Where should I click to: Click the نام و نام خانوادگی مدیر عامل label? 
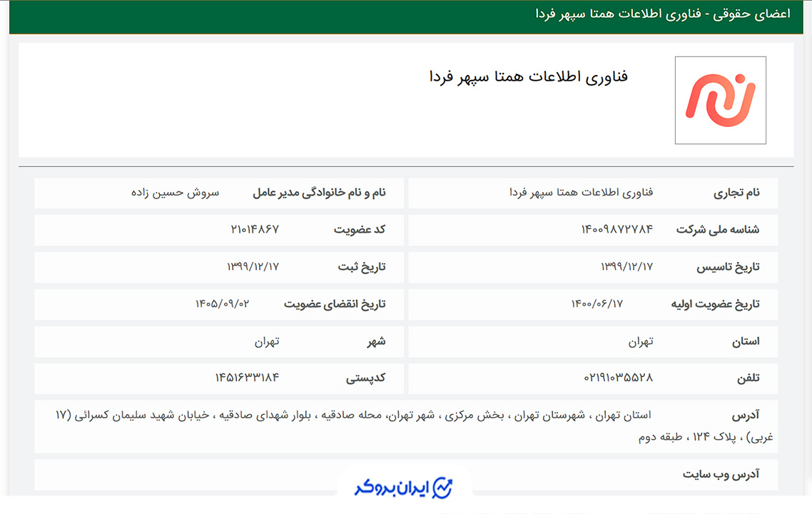pyautogui.click(x=319, y=193)
